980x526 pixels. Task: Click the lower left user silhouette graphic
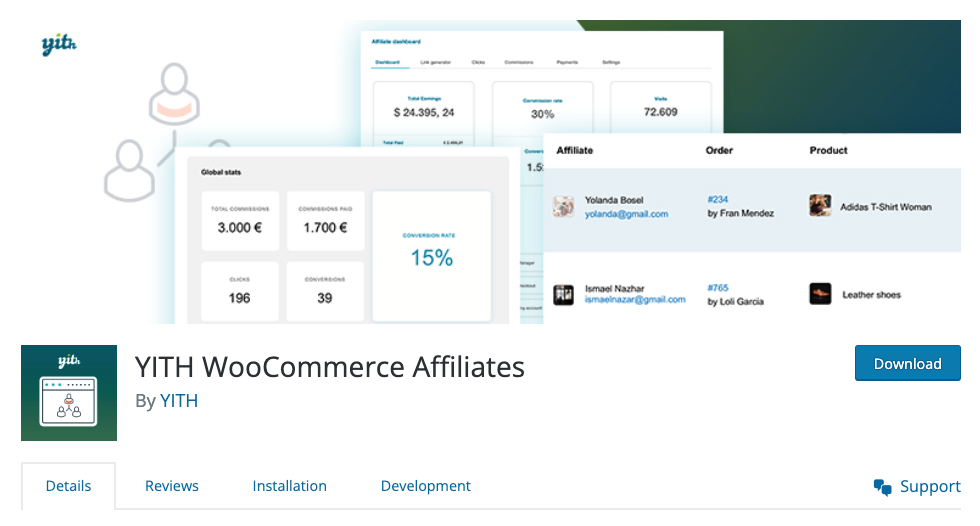coord(129,171)
